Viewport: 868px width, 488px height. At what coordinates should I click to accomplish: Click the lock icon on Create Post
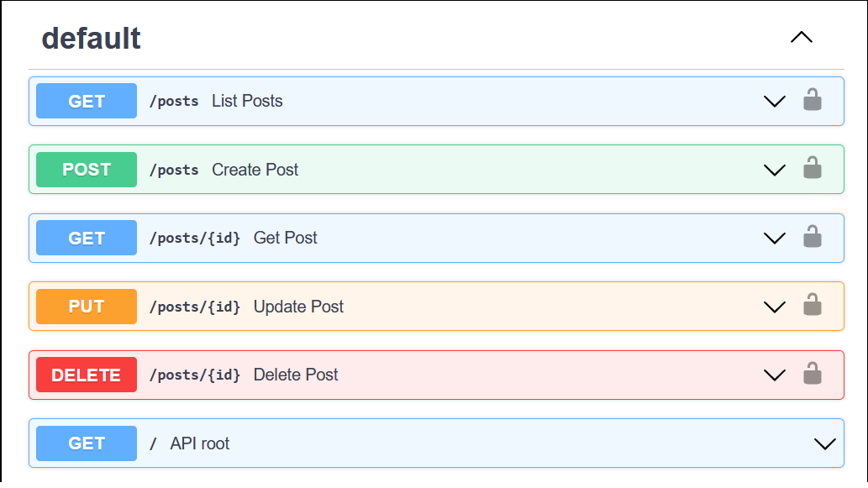812,169
